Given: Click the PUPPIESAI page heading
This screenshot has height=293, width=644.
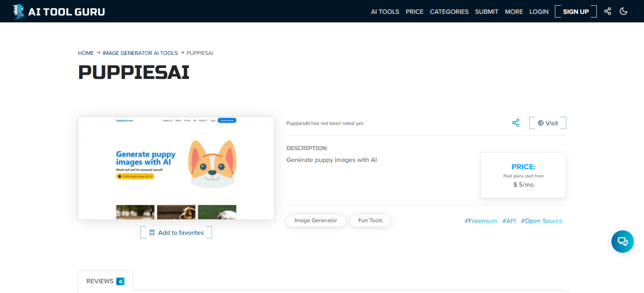Looking at the screenshot, I should [x=134, y=72].
